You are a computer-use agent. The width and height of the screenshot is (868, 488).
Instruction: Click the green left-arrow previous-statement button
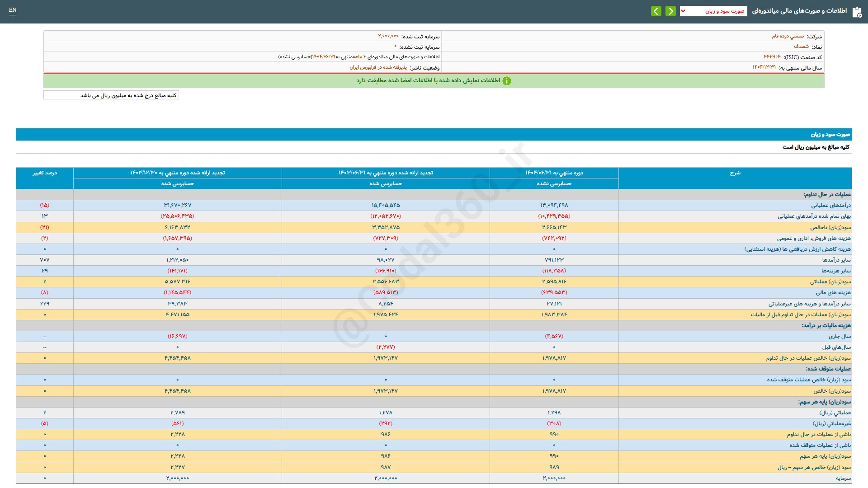click(x=656, y=11)
